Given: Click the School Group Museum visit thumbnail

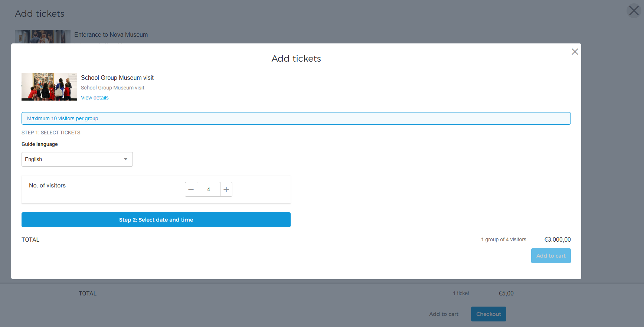Looking at the screenshot, I should 49,86.
